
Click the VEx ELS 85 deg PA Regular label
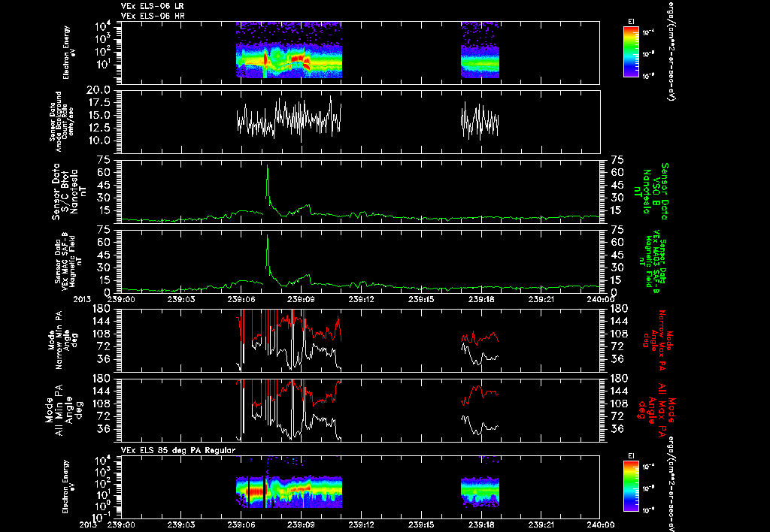178,450
